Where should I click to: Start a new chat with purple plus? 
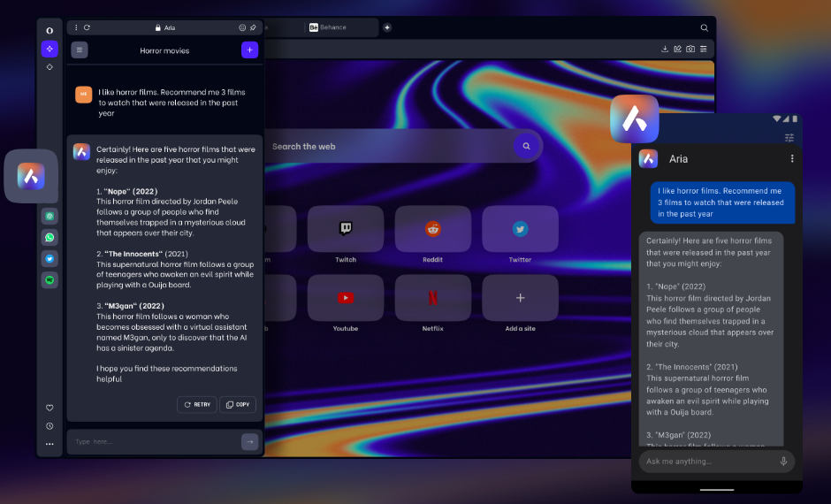(249, 50)
